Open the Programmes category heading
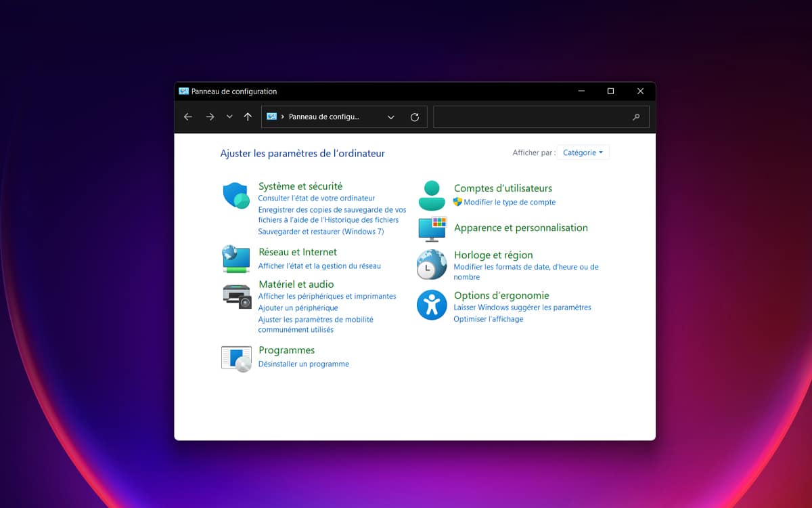The image size is (812, 508). (287, 350)
